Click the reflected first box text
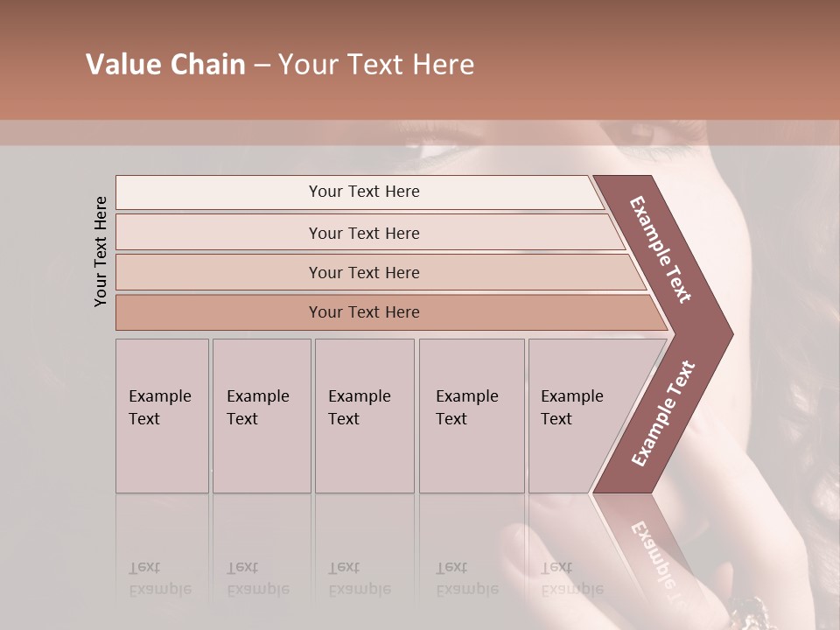840x630 pixels. 160,578
